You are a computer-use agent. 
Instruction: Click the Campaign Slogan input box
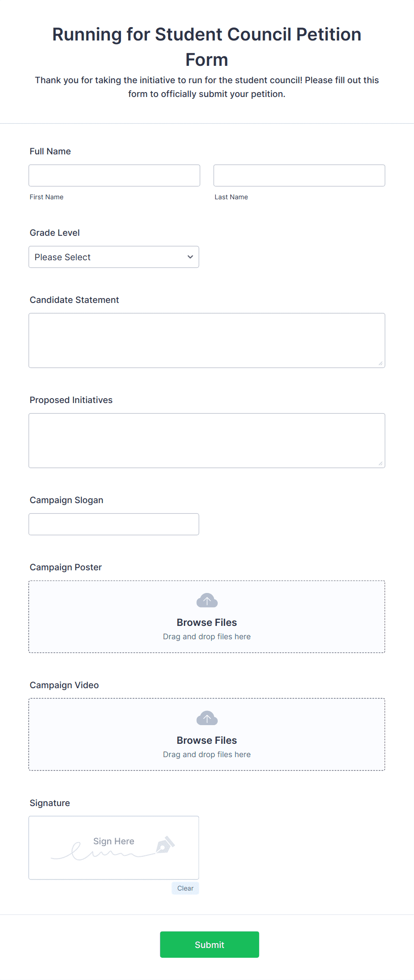pyautogui.click(x=114, y=524)
